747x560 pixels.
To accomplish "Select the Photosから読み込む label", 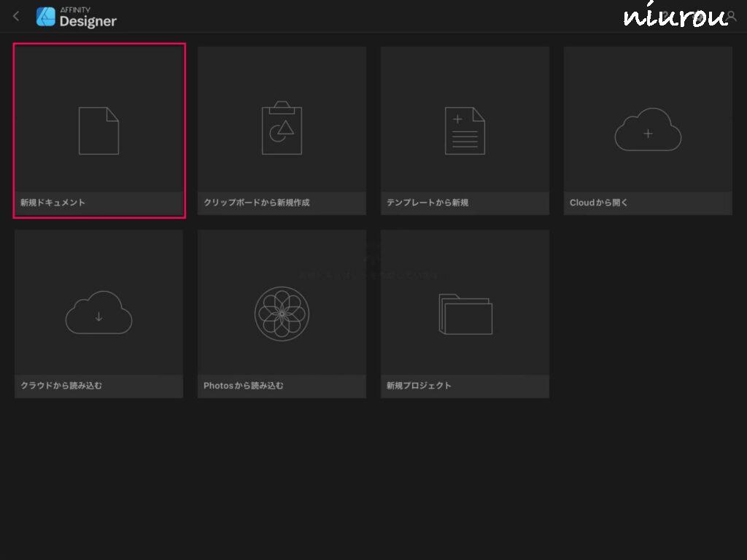I will (x=244, y=386).
